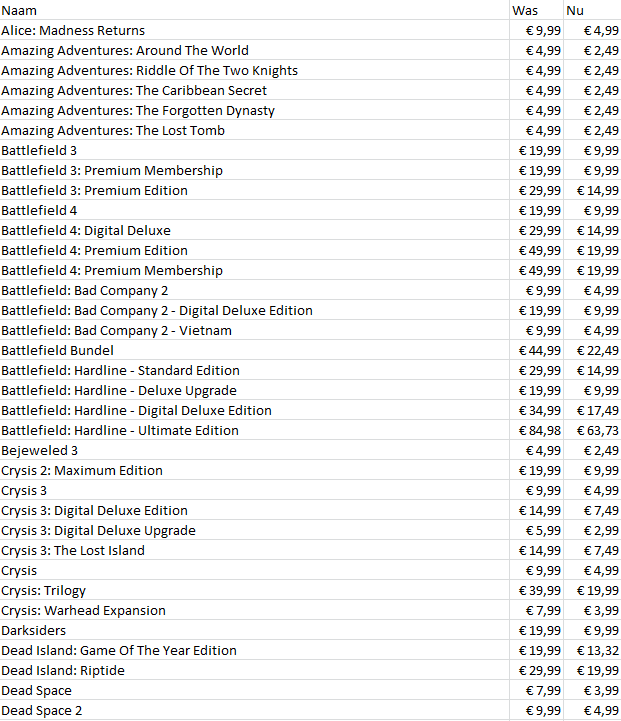
Task: Select the Battlefield 4 name cell
Action: (x=255, y=210)
